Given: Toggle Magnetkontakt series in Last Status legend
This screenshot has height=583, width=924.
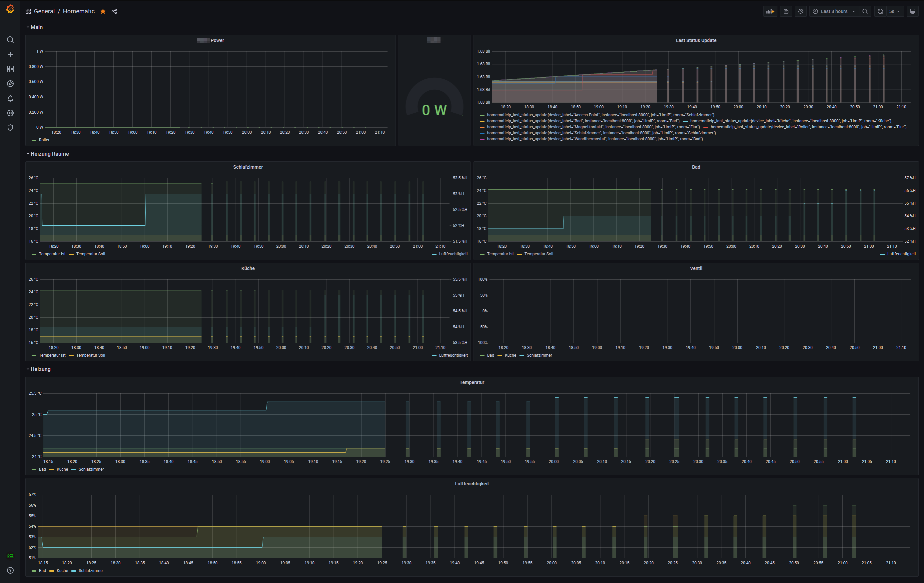Looking at the screenshot, I should (593, 127).
